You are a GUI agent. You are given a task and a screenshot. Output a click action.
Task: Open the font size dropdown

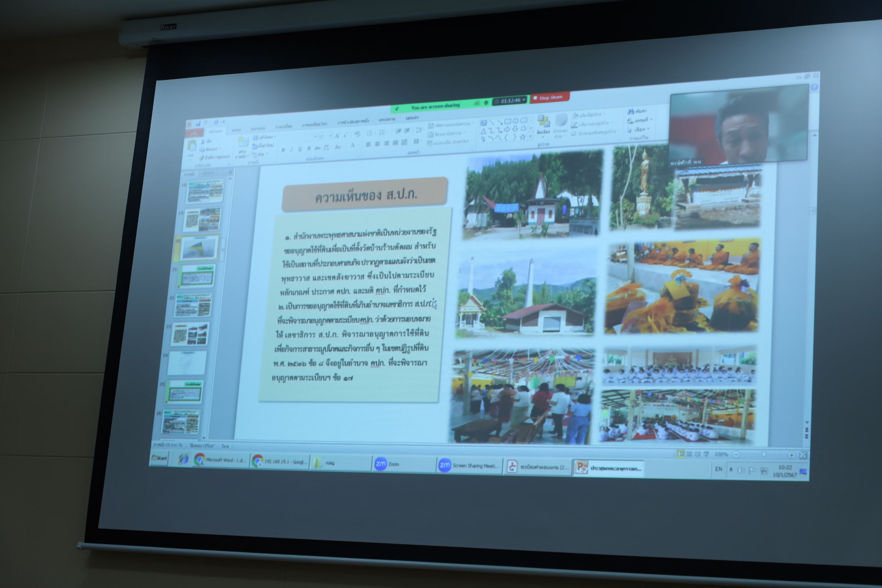(x=330, y=136)
